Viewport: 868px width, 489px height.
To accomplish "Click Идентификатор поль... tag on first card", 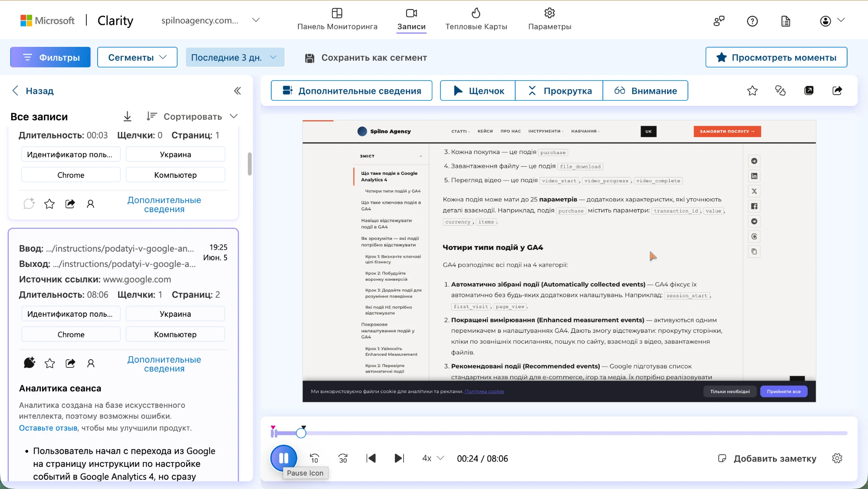I will [70, 154].
